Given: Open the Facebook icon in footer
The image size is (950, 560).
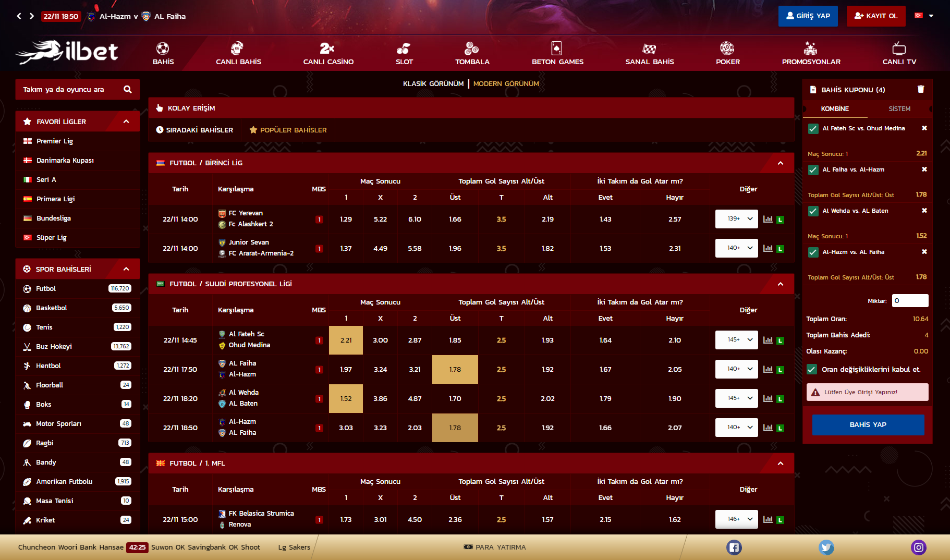Looking at the screenshot, I should [x=734, y=547].
